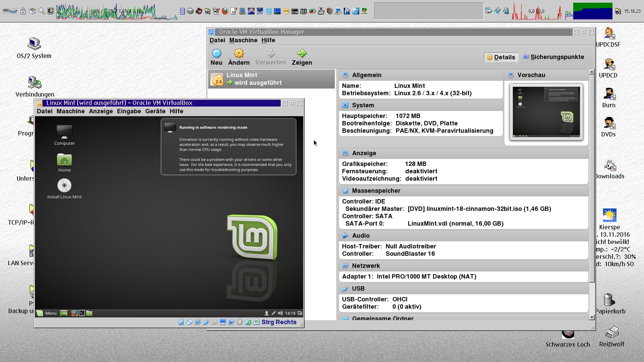Open the System section header
The image size is (644, 362).
(x=421, y=105)
